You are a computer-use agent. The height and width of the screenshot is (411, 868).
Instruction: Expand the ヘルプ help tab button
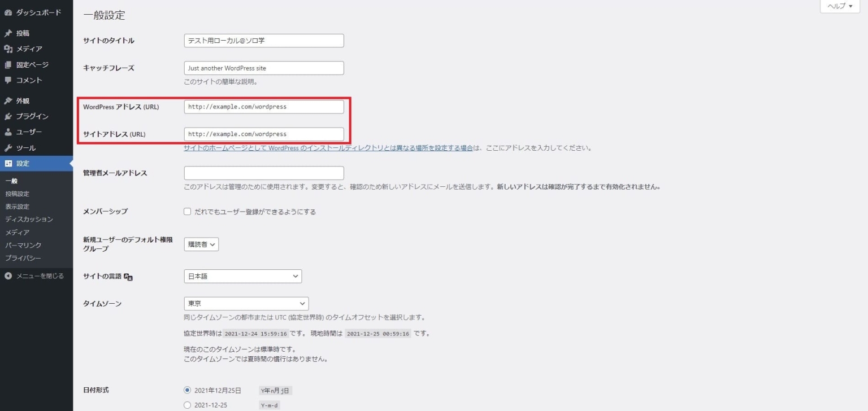840,6
